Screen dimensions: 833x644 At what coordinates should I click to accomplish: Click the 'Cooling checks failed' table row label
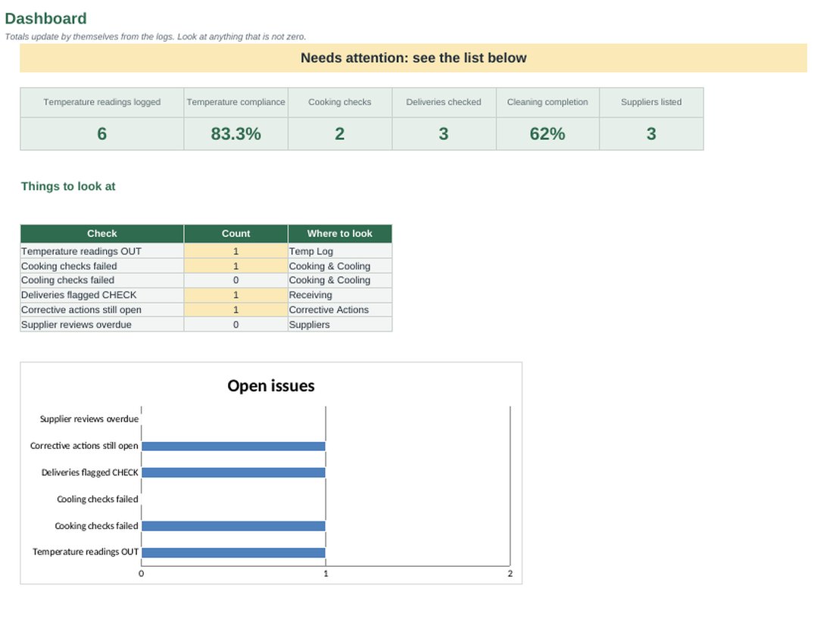(102, 280)
